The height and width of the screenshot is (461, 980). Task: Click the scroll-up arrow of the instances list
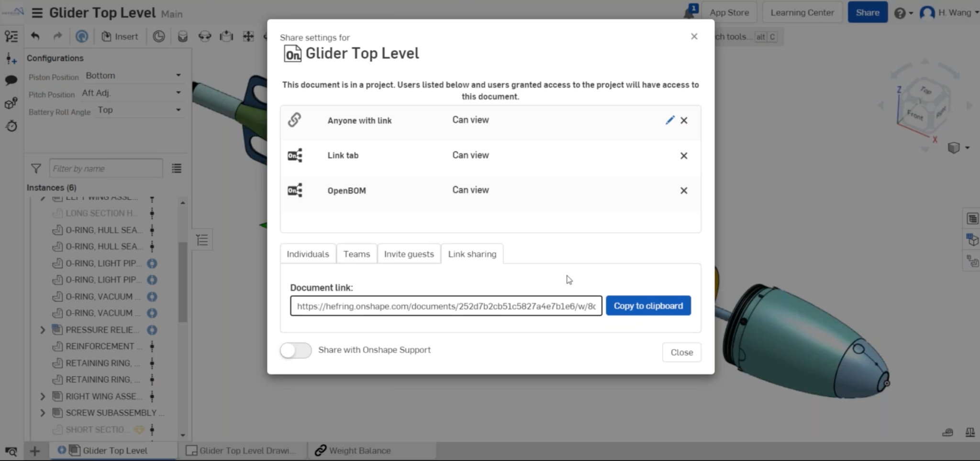(x=182, y=203)
